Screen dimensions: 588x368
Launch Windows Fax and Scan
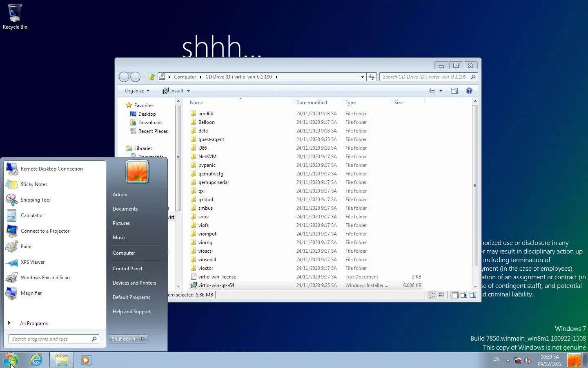[x=55, y=278]
